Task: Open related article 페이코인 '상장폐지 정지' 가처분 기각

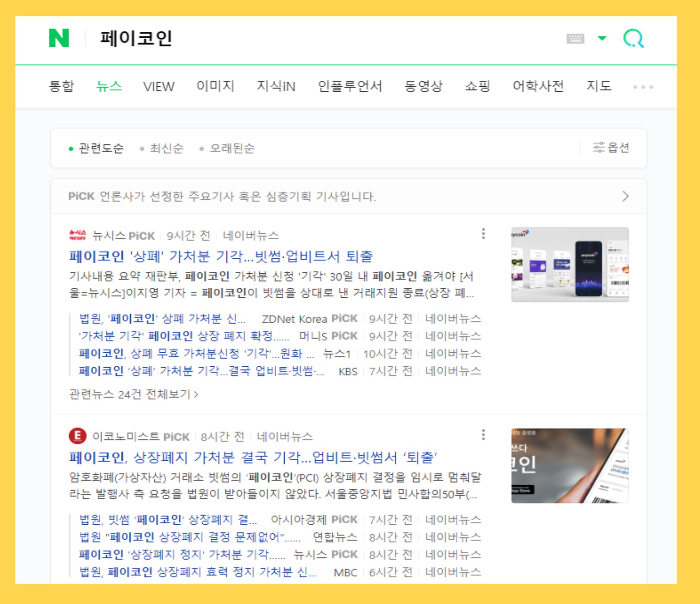Action: point(182,555)
